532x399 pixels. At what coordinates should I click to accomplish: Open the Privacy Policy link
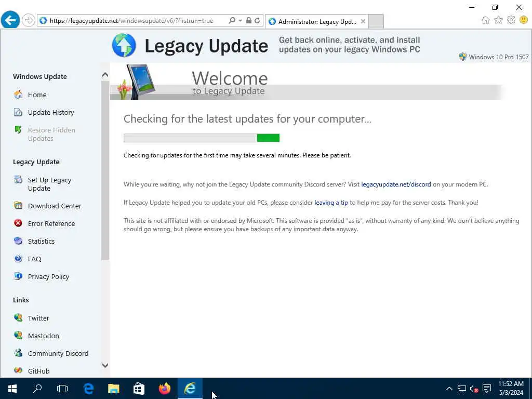48,276
